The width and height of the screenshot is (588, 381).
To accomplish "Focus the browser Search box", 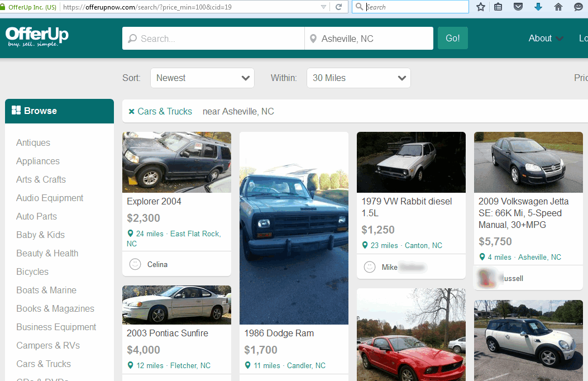I will 410,7.
